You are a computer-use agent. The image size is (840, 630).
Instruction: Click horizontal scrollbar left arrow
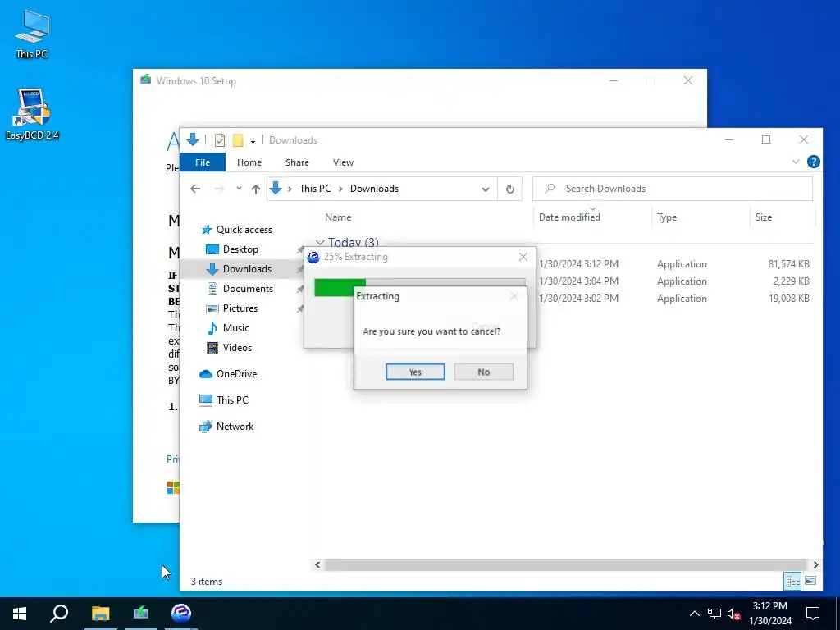(x=317, y=564)
